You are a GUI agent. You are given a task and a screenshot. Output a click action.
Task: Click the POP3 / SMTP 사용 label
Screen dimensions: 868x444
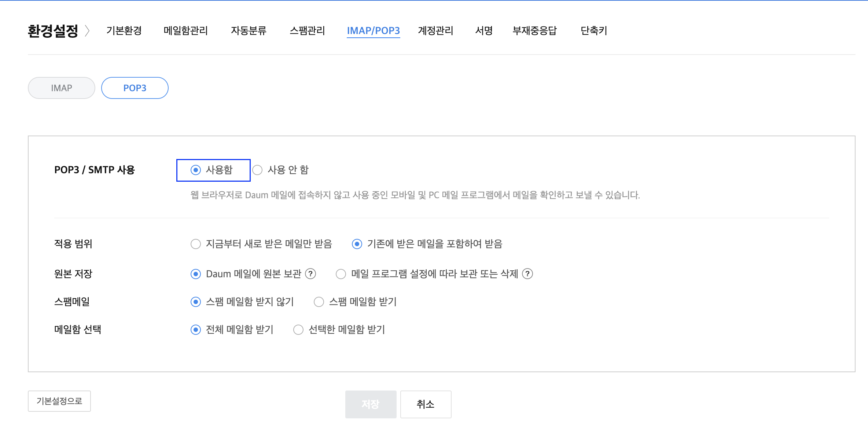tap(95, 170)
